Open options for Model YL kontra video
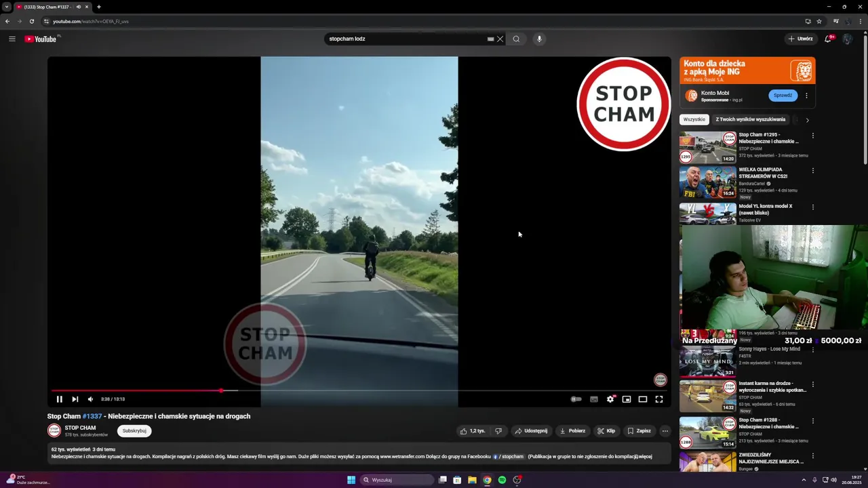This screenshot has height=488, width=868. pyautogui.click(x=813, y=207)
